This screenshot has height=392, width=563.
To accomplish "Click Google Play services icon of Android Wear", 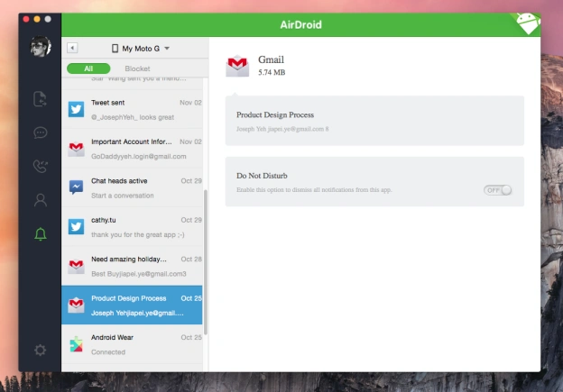I will click(x=76, y=344).
